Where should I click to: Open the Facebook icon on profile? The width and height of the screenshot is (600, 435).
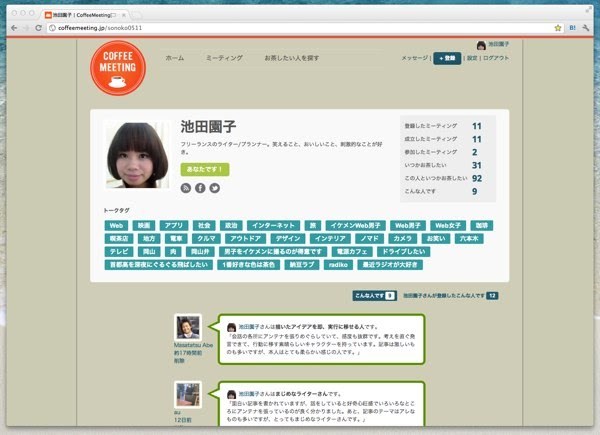pos(199,188)
